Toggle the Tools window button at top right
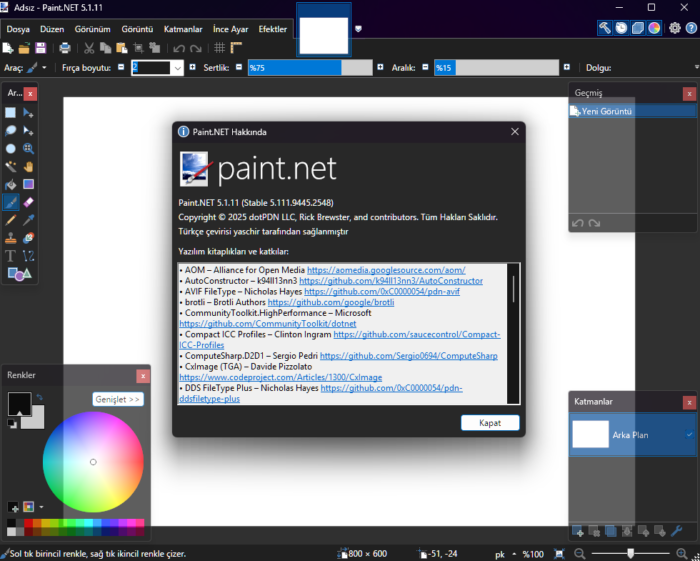The height and width of the screenshot is (561, 700). (605, 28)
